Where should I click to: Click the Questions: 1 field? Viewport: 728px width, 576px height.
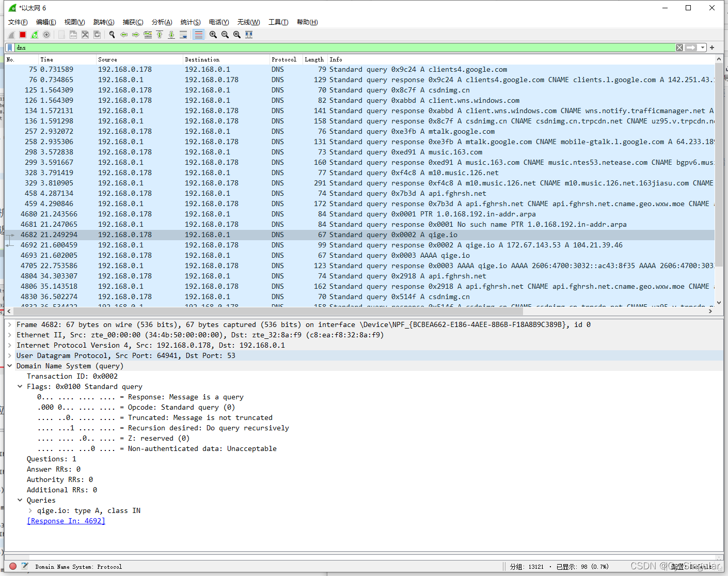52,459
